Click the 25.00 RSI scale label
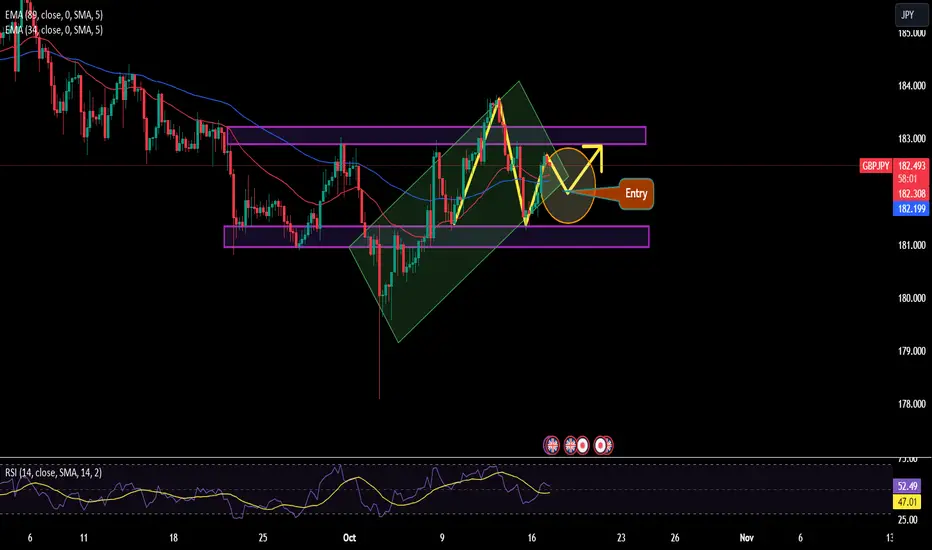Screen dimensions: 932x550 click(x=908, y=520)
